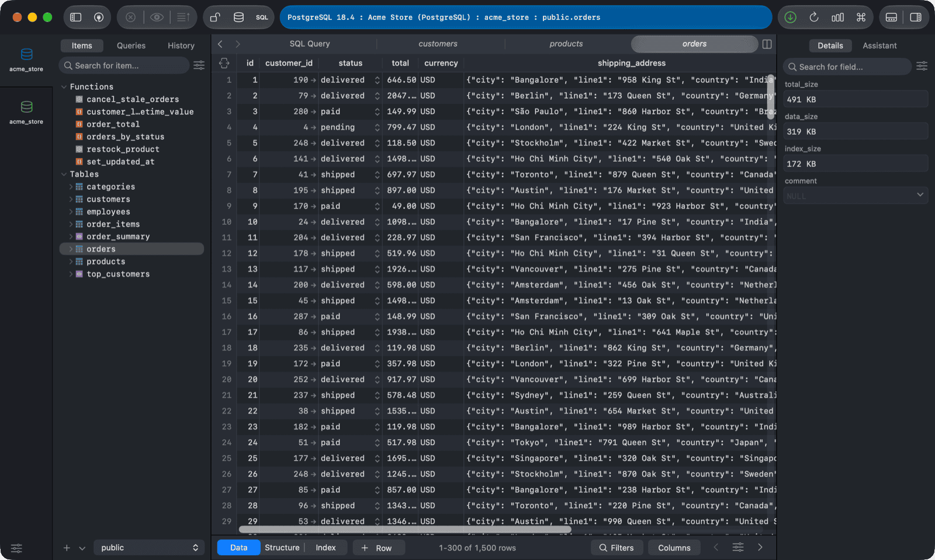The height and width of the screenshot is (560, 935).
Task: Open the database selector cylinder icon
Action: tap(238, 18)
